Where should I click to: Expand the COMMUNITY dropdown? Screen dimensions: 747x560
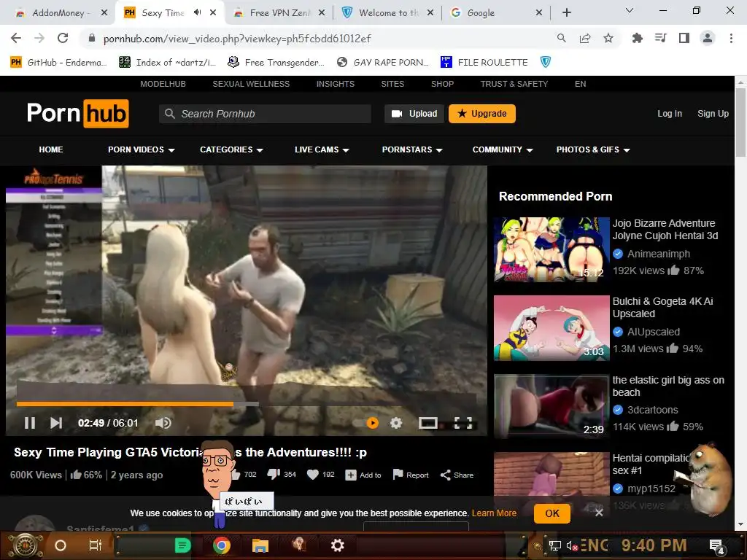502,149
